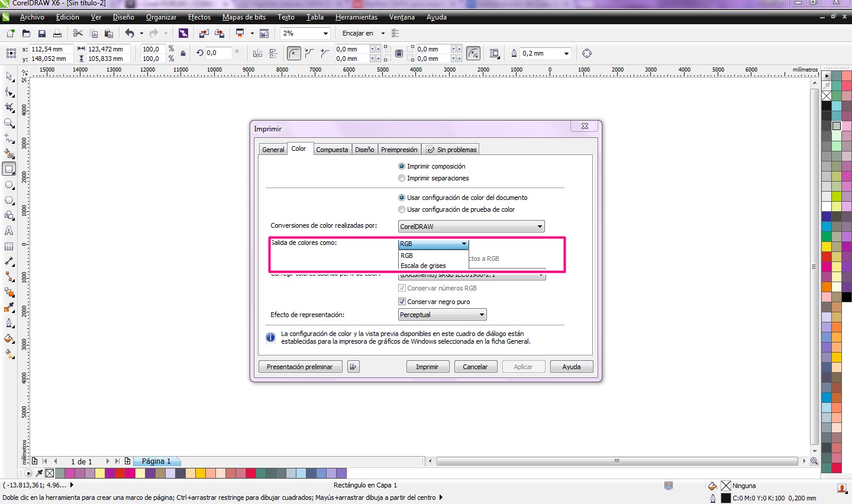Select the Freehand drawing tool
Image resolution: width=852 pixels, height=504 pixels.
coord(9,138)
